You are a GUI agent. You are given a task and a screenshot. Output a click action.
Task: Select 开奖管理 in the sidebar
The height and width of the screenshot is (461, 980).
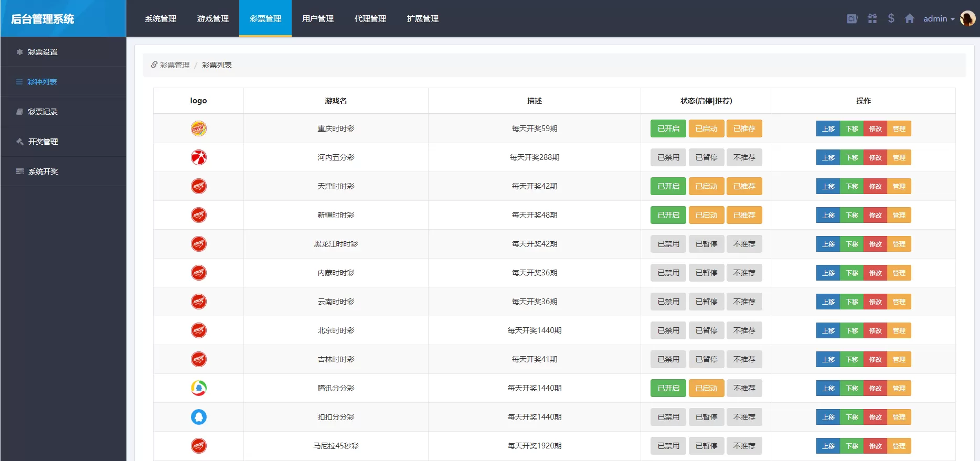coord(43,142)
